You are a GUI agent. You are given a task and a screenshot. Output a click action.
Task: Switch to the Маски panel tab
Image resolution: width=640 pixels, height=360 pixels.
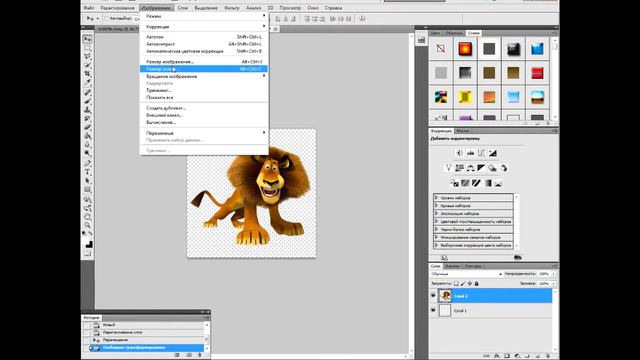(x=463, y=131)
